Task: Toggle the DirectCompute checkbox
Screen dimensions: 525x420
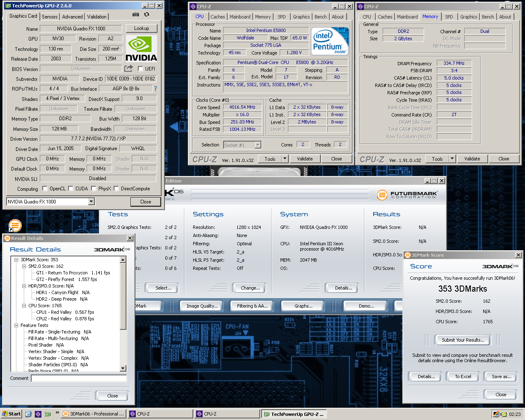Action: pos(116,189)
